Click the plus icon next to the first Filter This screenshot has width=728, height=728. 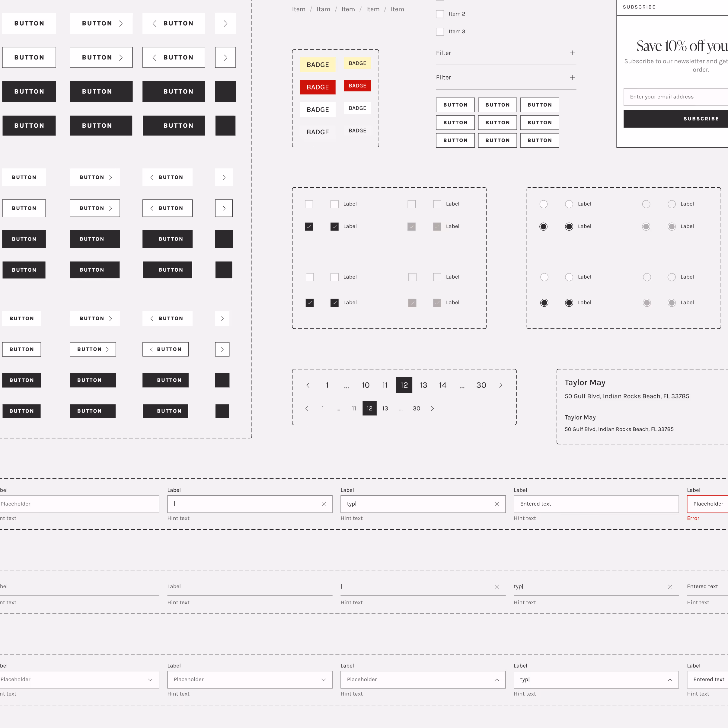[572, 53]
